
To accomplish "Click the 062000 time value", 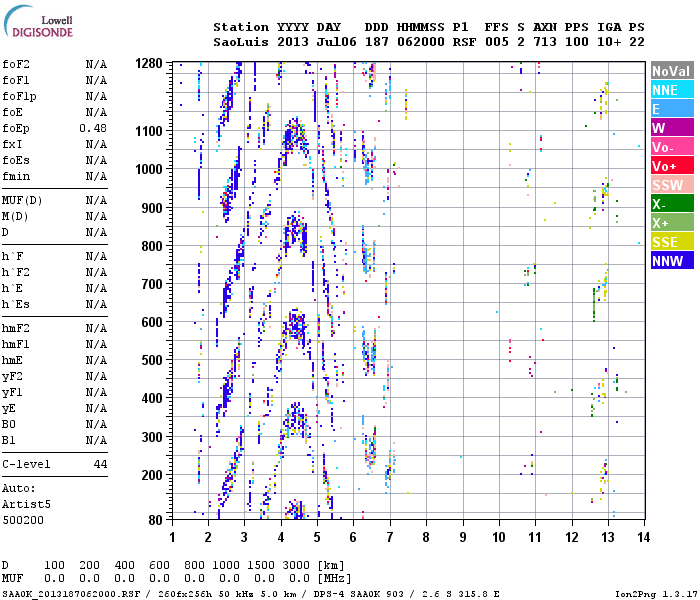I will point(421,42).
